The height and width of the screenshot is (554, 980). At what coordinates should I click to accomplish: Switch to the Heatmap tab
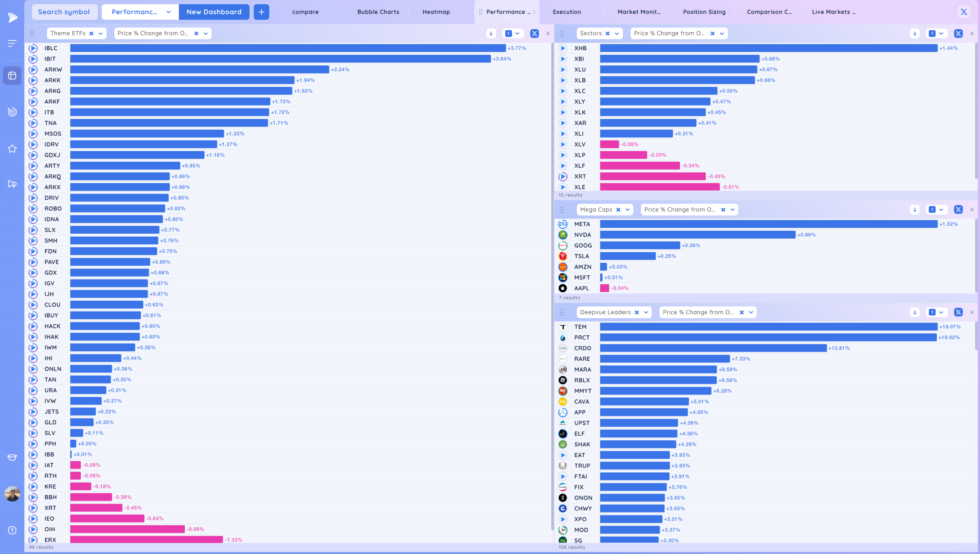pos(436,12)
